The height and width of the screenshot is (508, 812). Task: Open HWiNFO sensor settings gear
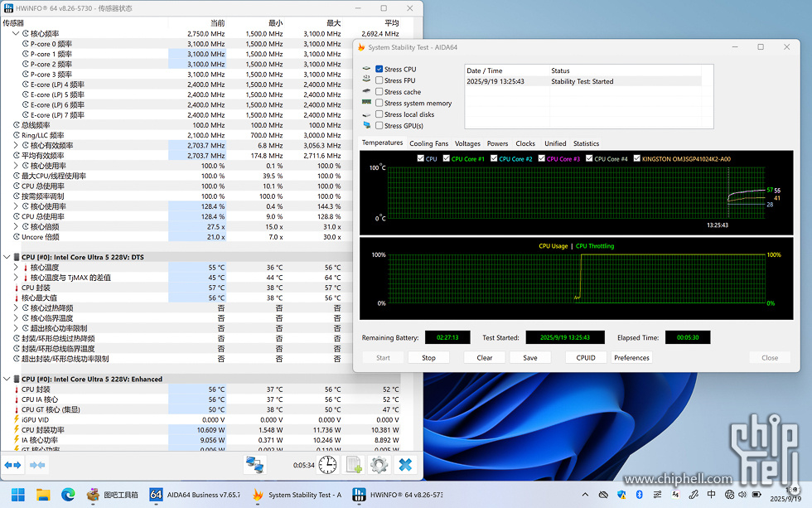[379, 465]
